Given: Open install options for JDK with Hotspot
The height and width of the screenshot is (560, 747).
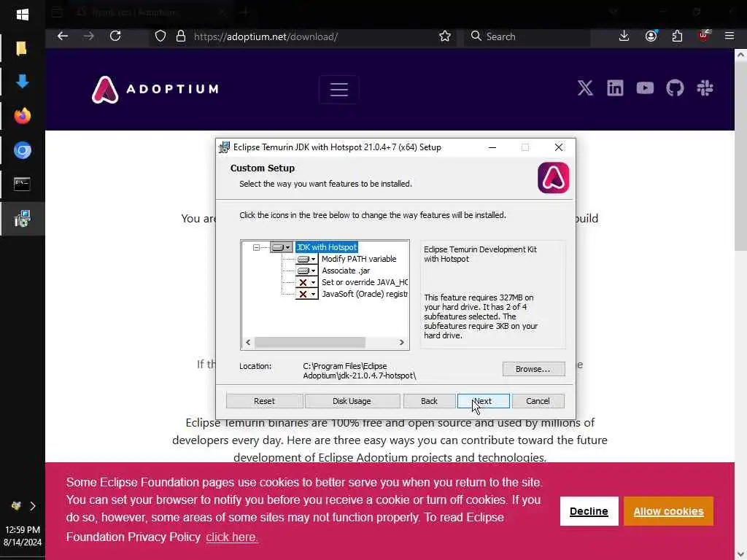Looking at the screenshot, I should coord(281,247).
